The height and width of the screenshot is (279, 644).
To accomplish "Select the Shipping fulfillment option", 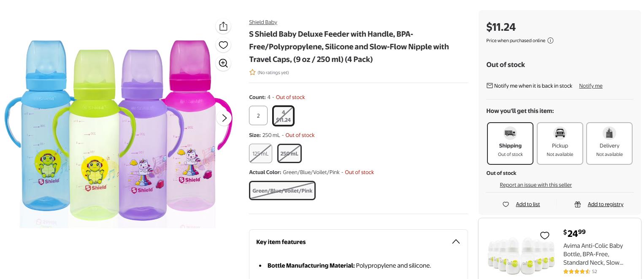I will 510,143.
